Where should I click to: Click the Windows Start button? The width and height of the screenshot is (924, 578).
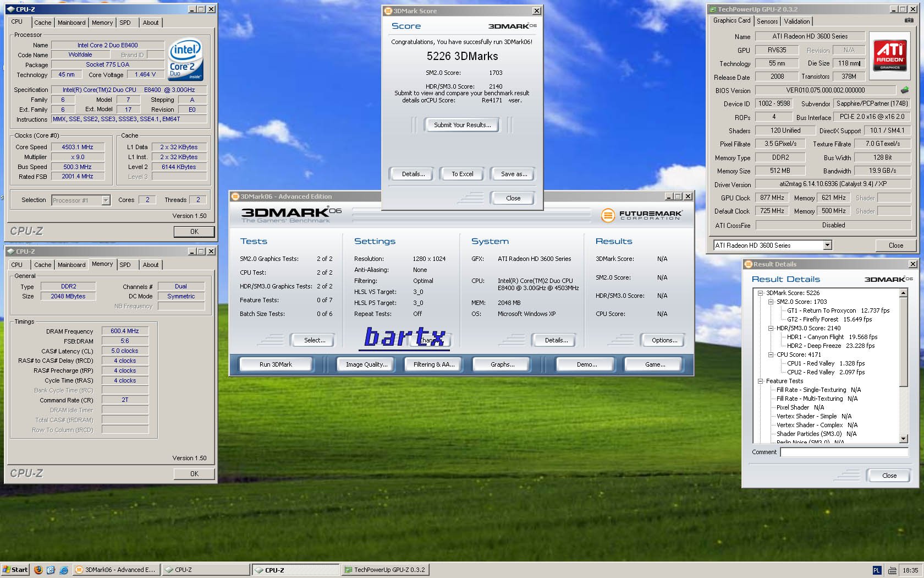click(15, 570)
